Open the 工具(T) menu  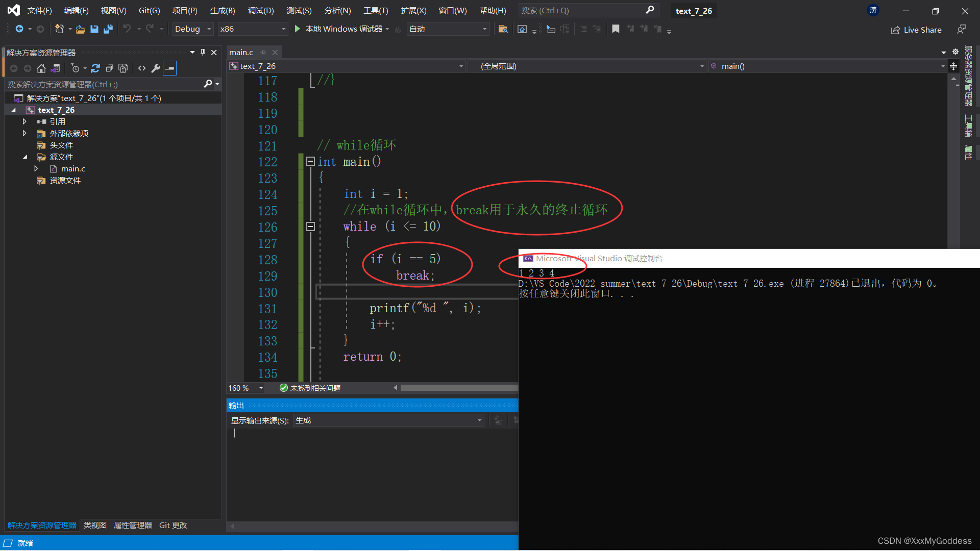point(376,10)
